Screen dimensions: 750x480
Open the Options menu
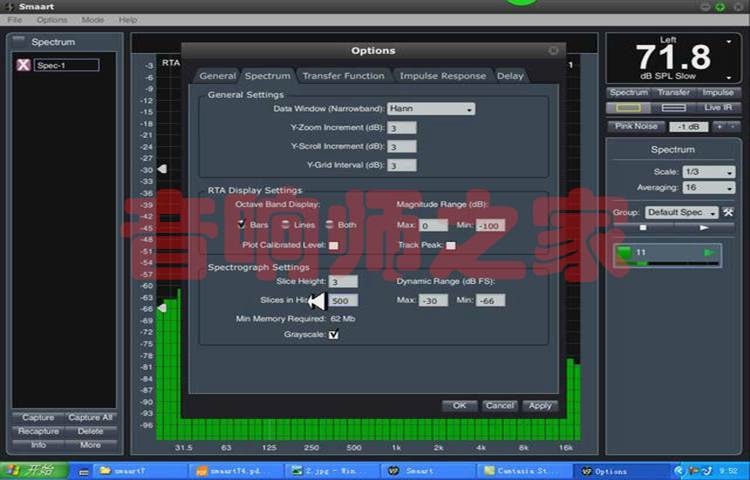click(52, 20)
